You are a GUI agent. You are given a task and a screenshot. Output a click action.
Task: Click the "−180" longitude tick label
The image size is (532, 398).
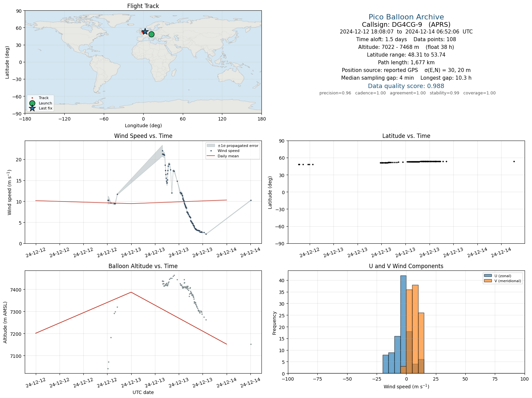click(x=25, y=119)
